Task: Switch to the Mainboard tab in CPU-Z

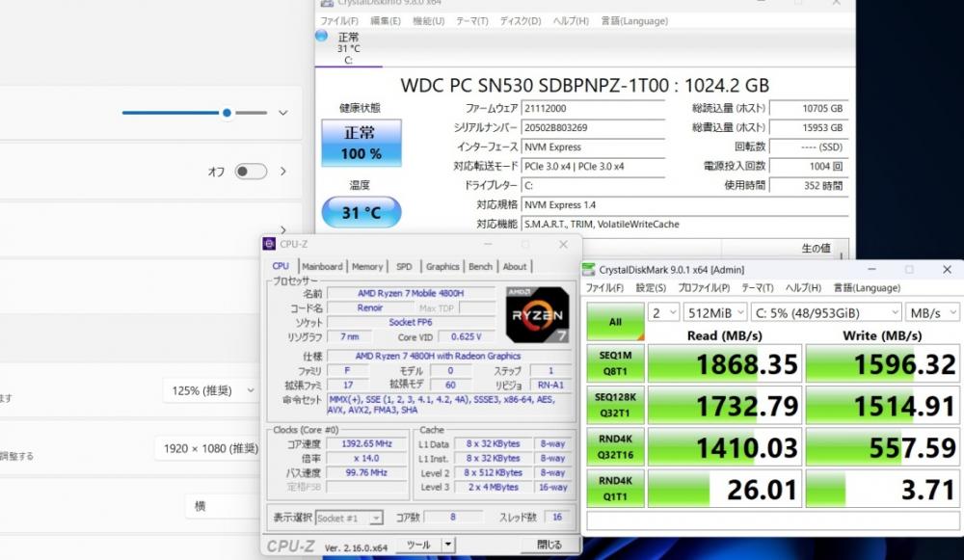Action: 322,266
